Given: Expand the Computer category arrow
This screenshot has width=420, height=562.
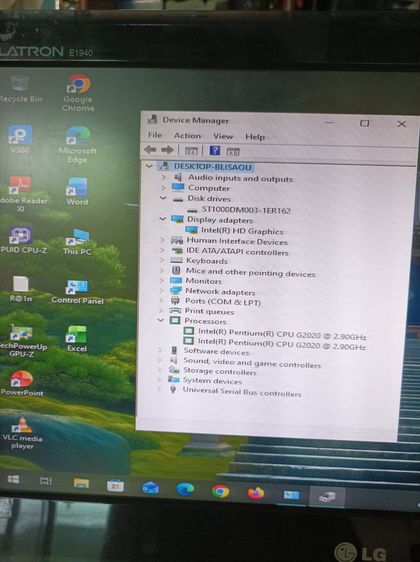Looking at the screenshot, I should click(x=163, y=187).
